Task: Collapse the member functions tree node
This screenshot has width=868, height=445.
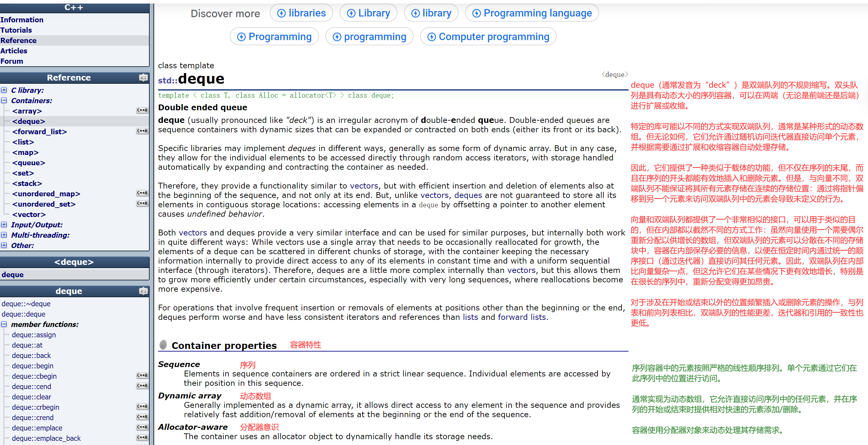Action: point(4,324)
